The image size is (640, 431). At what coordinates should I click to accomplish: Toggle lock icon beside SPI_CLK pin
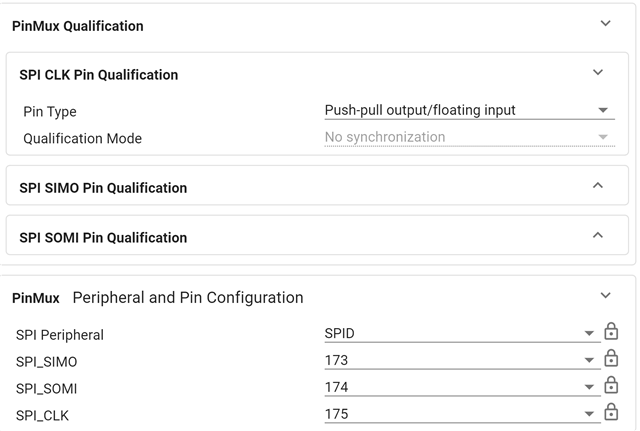point(611,413)
